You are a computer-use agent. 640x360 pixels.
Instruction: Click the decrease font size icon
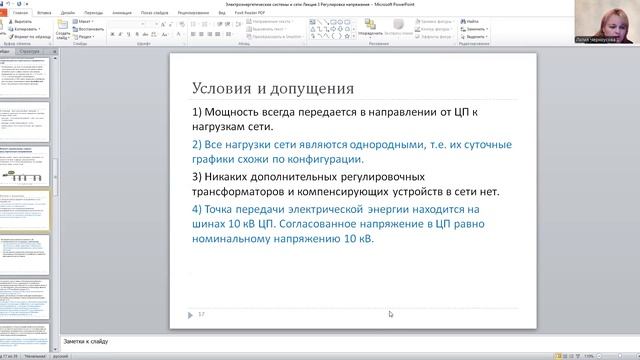click(171, 24)
